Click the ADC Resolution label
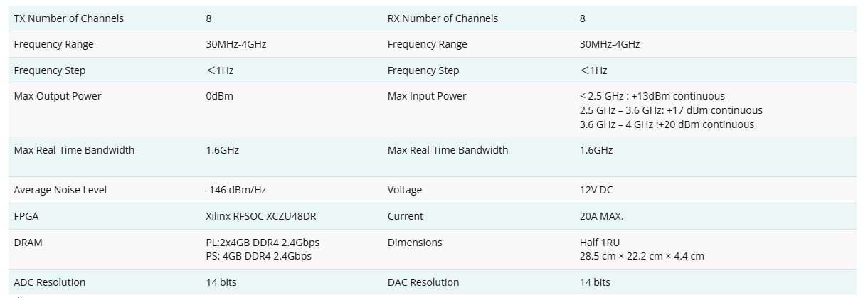The image size is (868, 298). tap(50, 282)
